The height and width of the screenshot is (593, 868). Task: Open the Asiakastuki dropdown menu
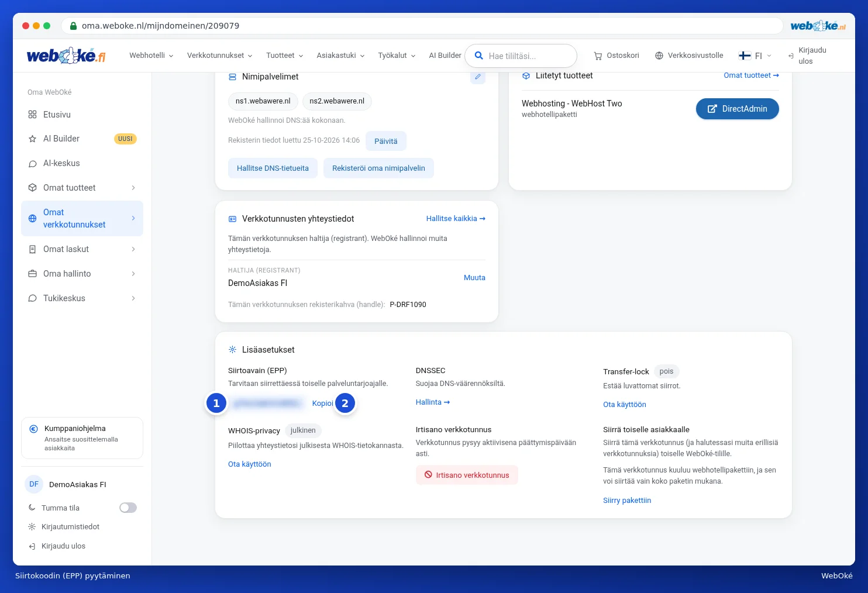[x=340, y=56]
